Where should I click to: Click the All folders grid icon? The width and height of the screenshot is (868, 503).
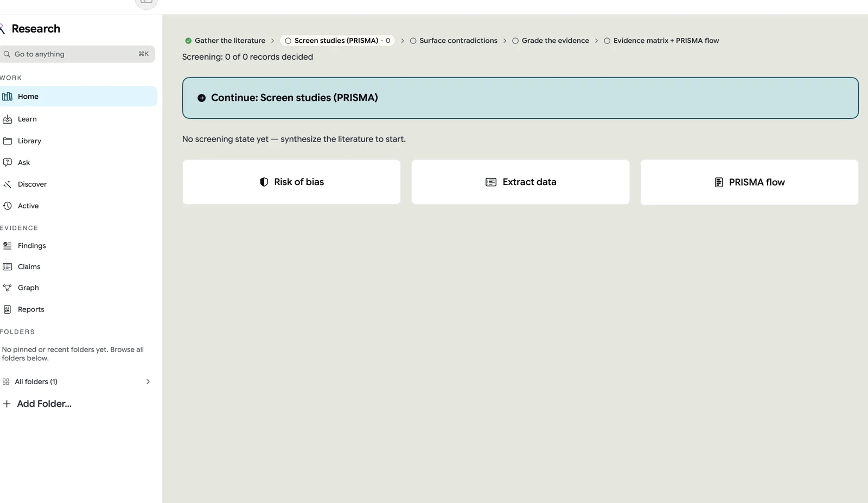[x=6, y=382]
